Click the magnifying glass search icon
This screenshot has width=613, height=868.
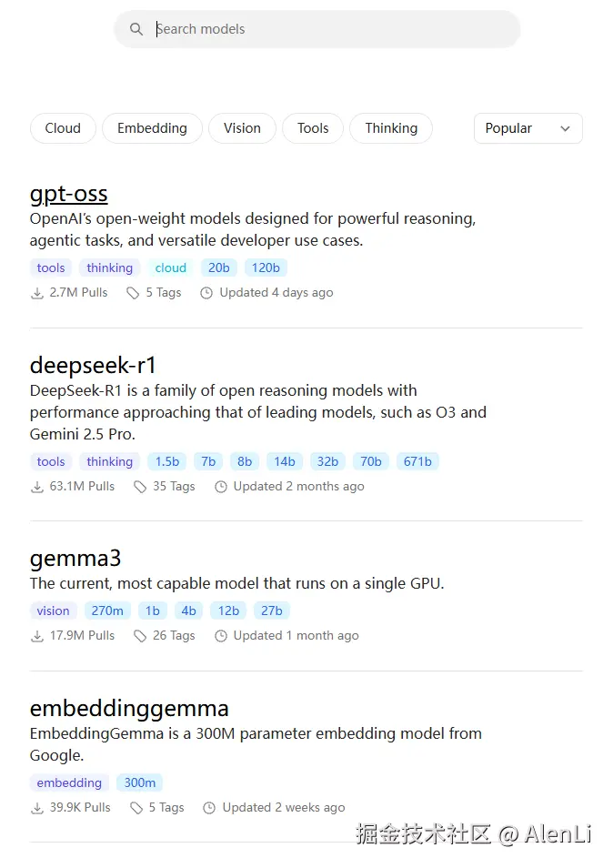[x=136, y=29]
